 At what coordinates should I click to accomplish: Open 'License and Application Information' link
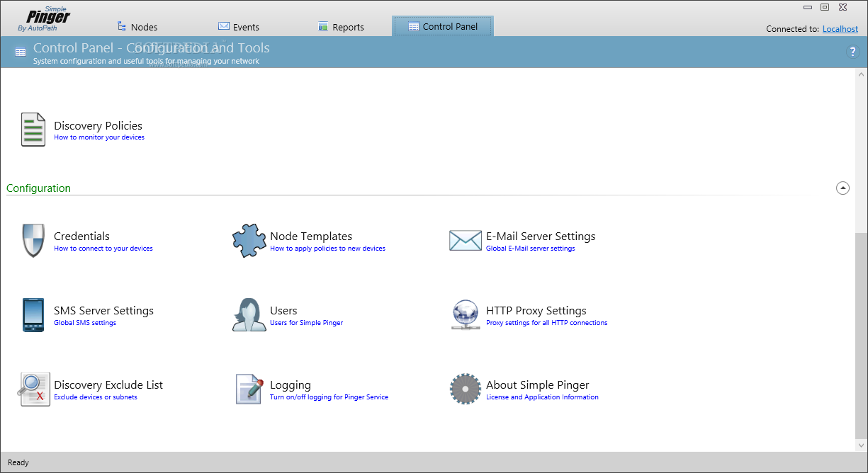(x=542, y=397)
